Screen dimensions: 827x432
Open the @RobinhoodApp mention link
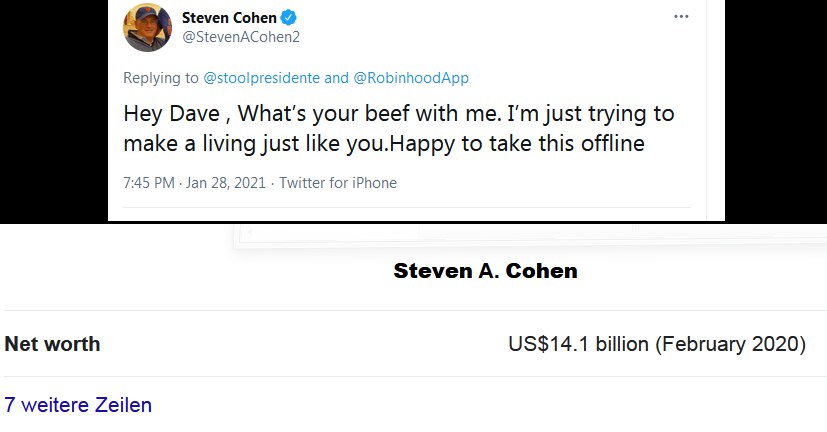pyautogui.click(x=411, y=78)
